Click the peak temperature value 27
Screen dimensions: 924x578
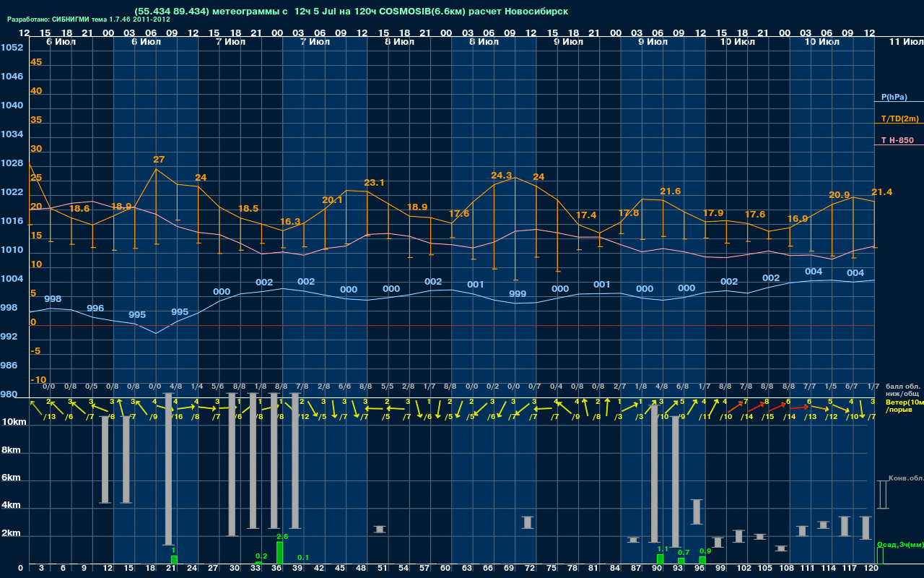coord(159,159)
